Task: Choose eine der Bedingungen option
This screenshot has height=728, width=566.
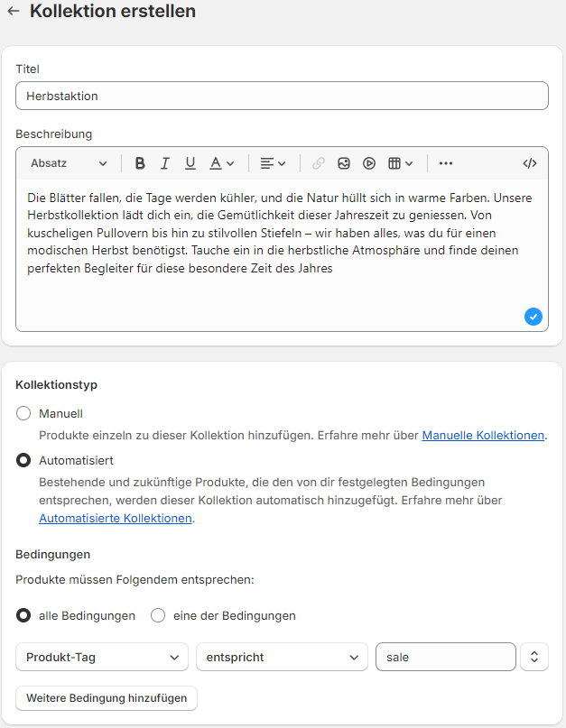Action: point(158,615)
